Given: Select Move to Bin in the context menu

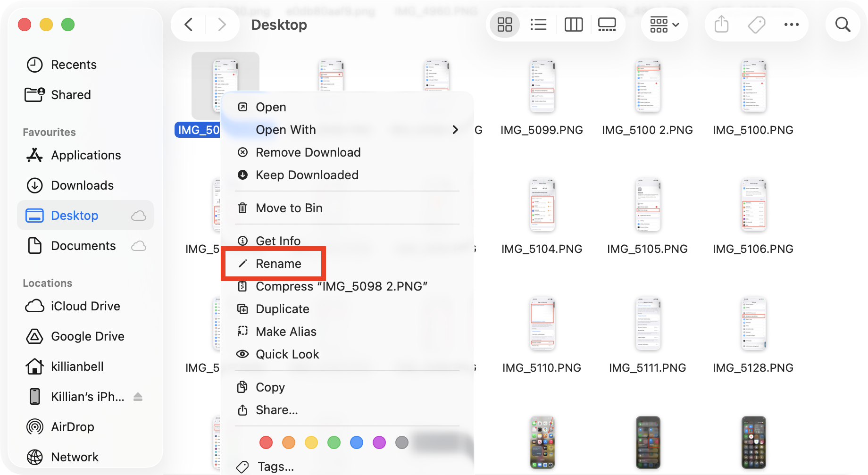Looking at the screenshot, I should (289, 208).
